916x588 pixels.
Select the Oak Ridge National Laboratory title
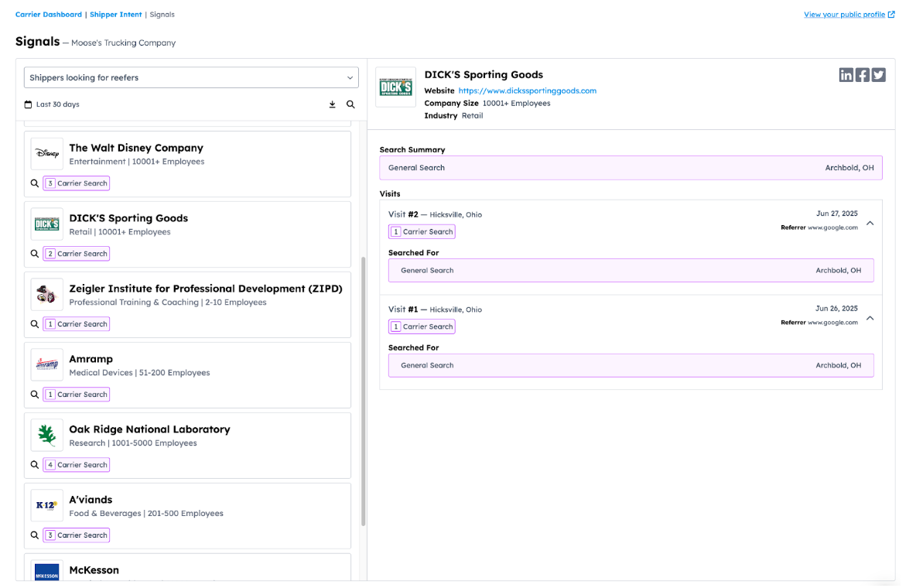click(x=149, y=429)
